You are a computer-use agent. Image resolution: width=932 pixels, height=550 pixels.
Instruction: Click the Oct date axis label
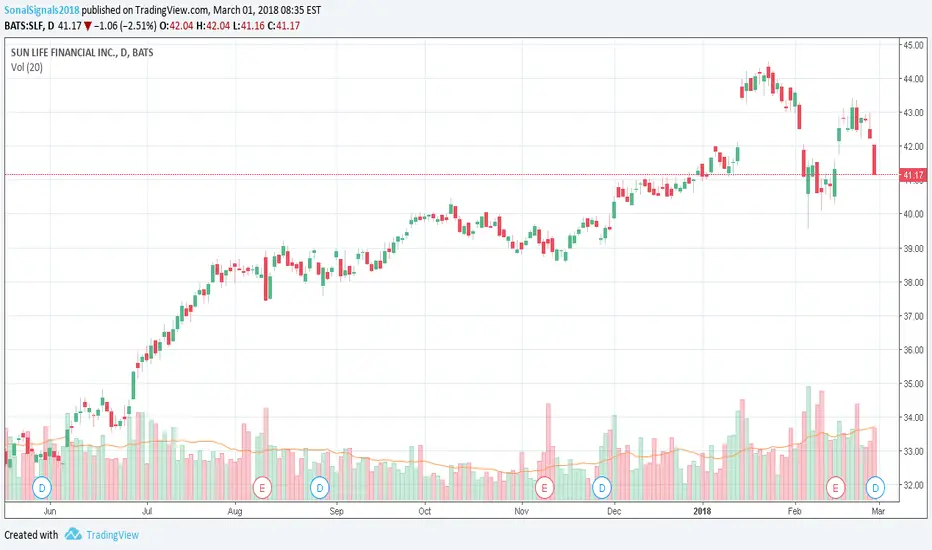pos(424,511)
